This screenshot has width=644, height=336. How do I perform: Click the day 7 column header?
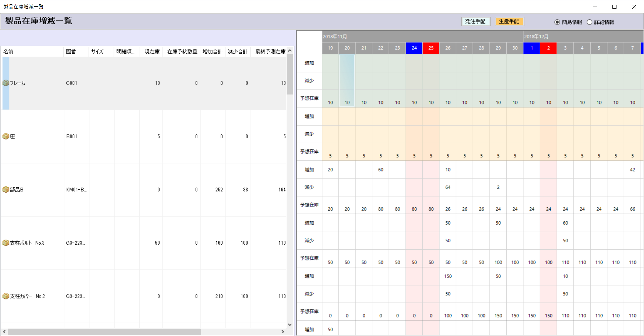pos(633,48)
